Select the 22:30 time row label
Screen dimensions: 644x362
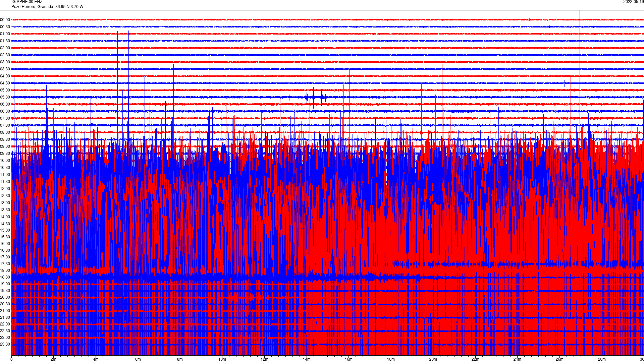[5, 331]
